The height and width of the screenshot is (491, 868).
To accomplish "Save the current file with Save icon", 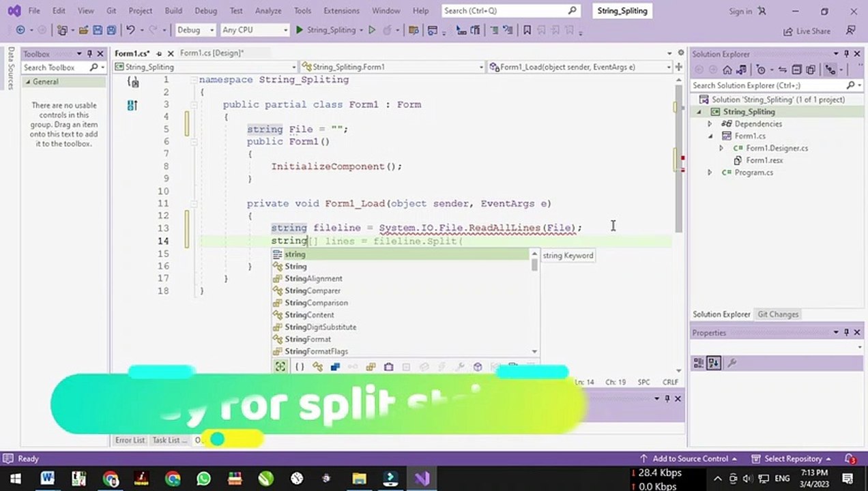I will (98, 30).
